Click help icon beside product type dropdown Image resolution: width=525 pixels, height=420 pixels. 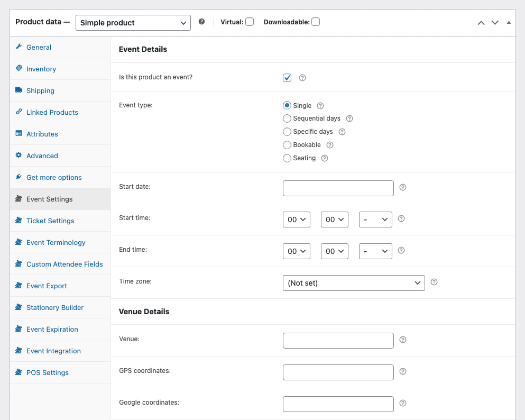201,22
